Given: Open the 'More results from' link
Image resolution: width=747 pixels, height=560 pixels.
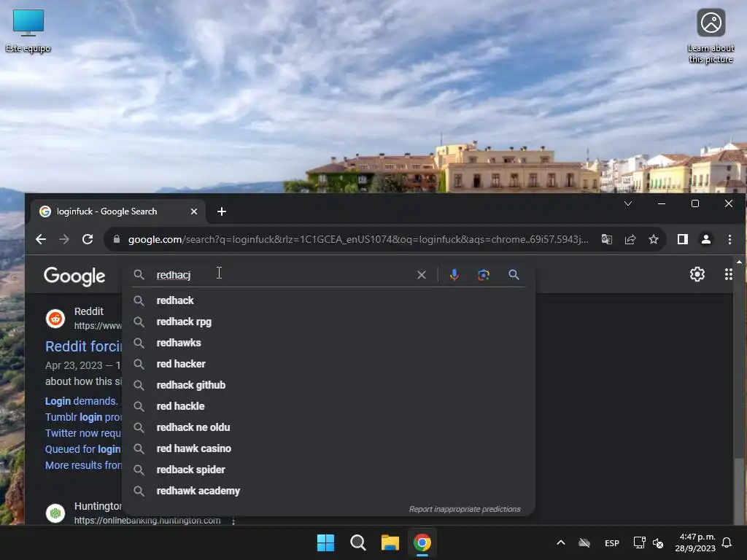Looking at the screenshot, I should pyautogui.click(x=83, y=465).
